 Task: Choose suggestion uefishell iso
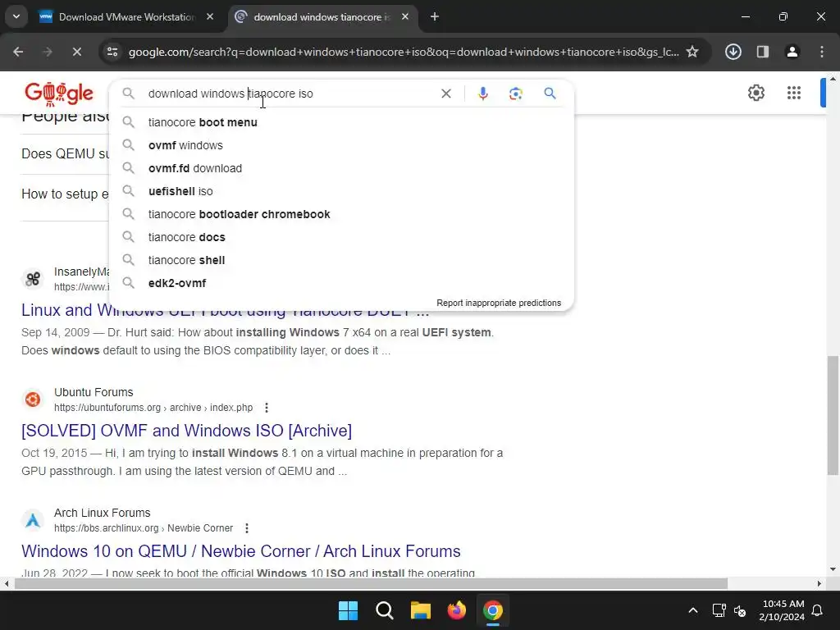[x=342, y=191]
